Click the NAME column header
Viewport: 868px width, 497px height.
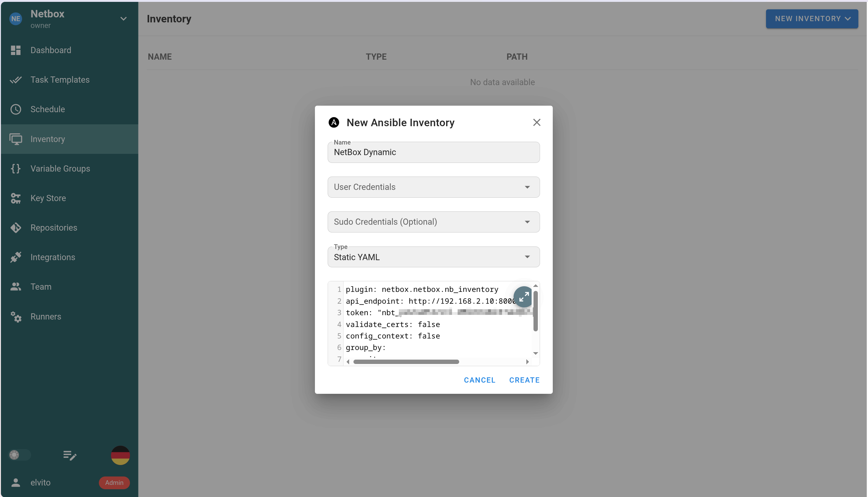click(160, 57)
